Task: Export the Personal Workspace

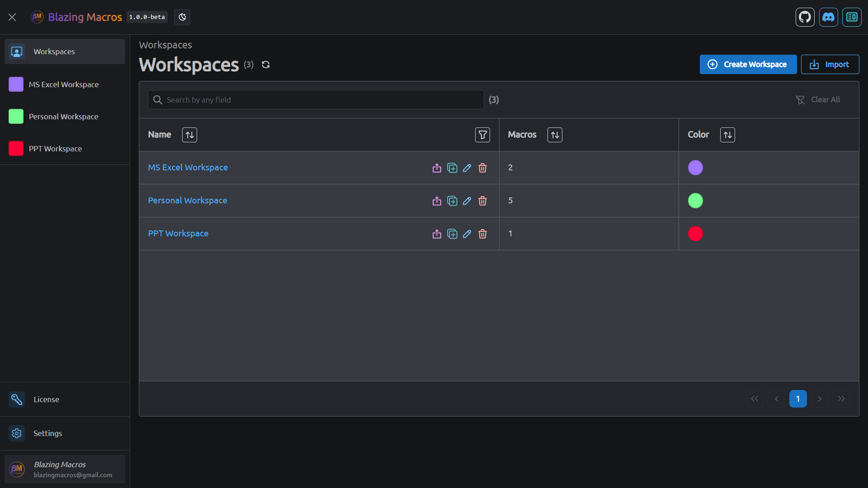Action: coord(437,201)
